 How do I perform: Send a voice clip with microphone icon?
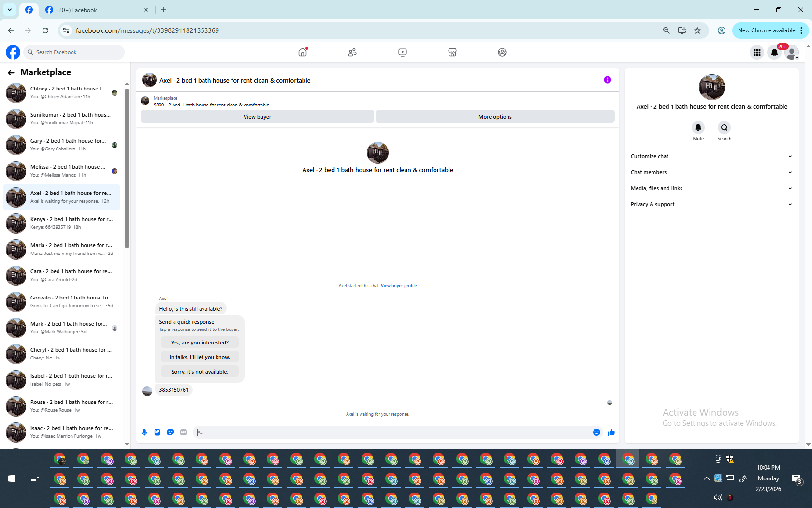click(x=144, y=433)
